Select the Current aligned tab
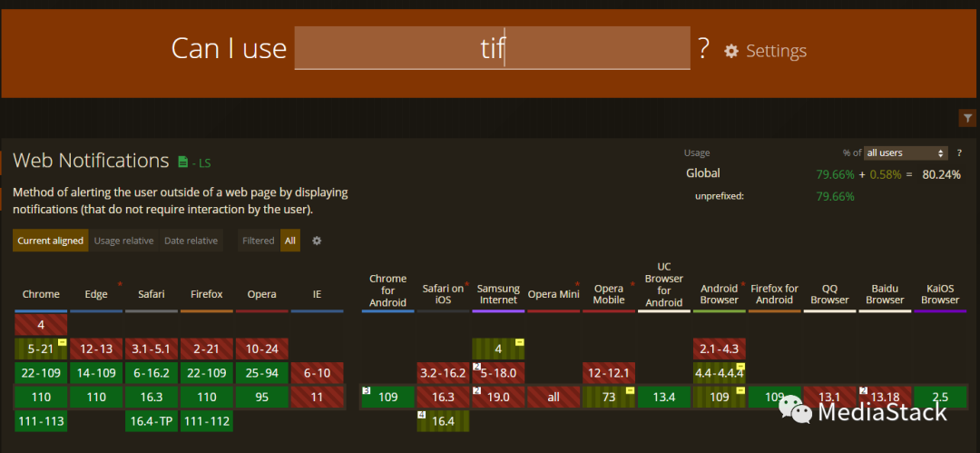 [51, 241]
